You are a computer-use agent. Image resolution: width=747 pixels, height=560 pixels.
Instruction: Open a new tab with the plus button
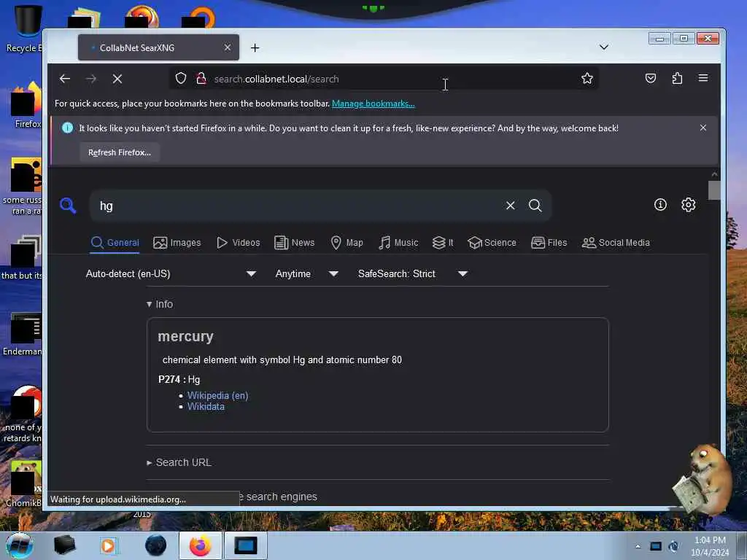click(x=255, y=47)
